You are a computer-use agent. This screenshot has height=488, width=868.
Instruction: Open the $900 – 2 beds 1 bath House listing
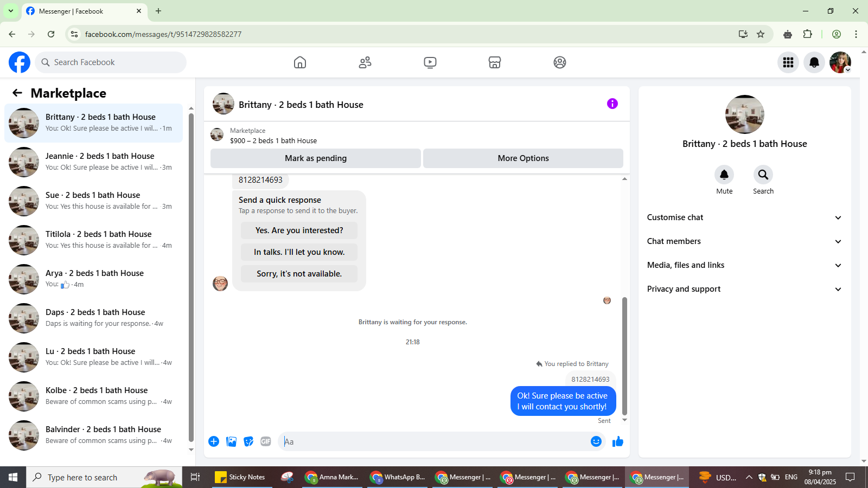273,140
